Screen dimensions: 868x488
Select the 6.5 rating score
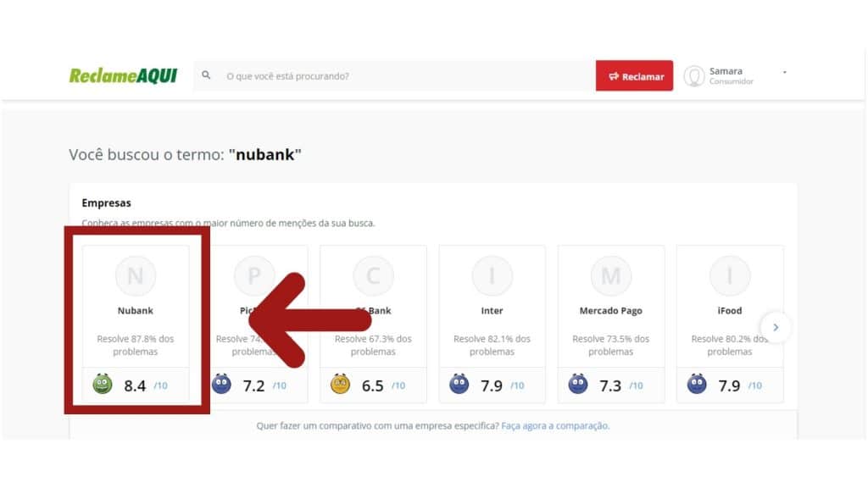[x=373, y=385]
